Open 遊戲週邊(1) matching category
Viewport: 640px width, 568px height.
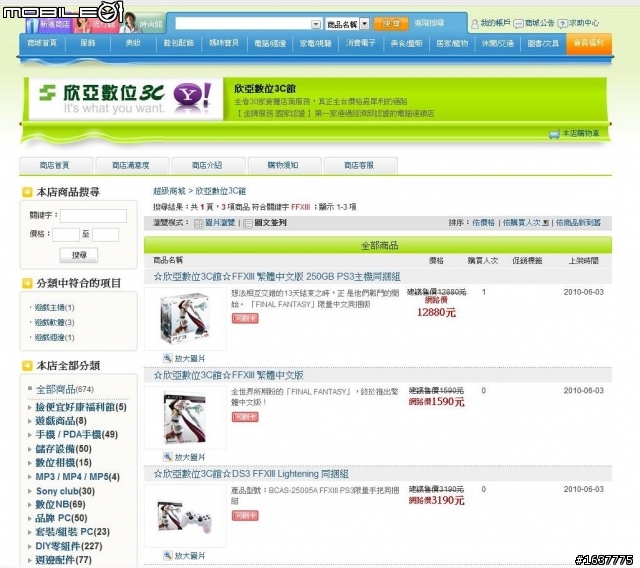[x=54, y=337]
